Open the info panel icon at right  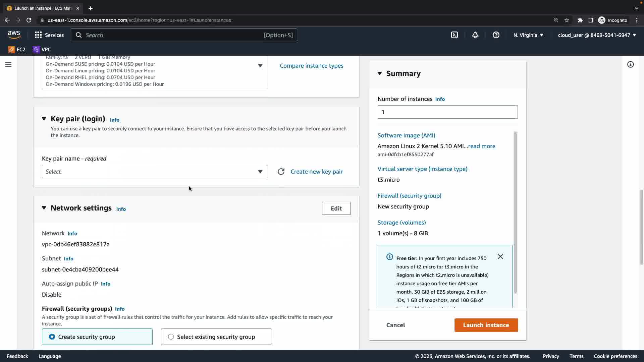pyautogui.click(x=631, y=64)
